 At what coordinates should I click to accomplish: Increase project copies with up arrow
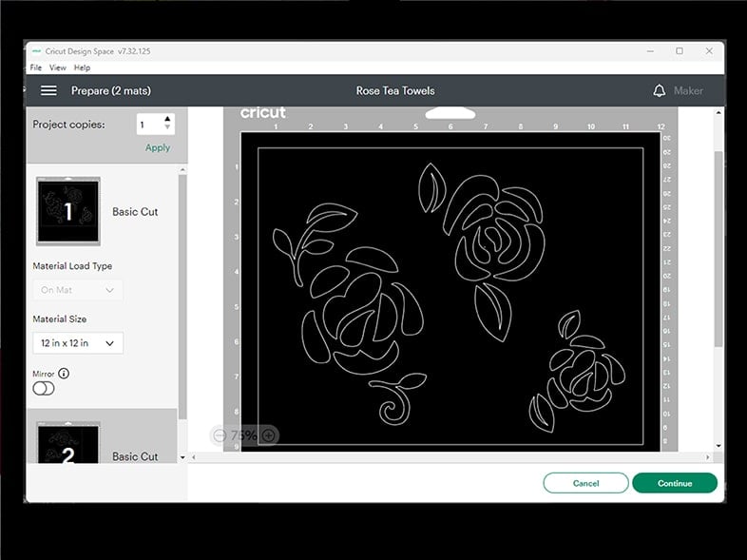[168, 120]
